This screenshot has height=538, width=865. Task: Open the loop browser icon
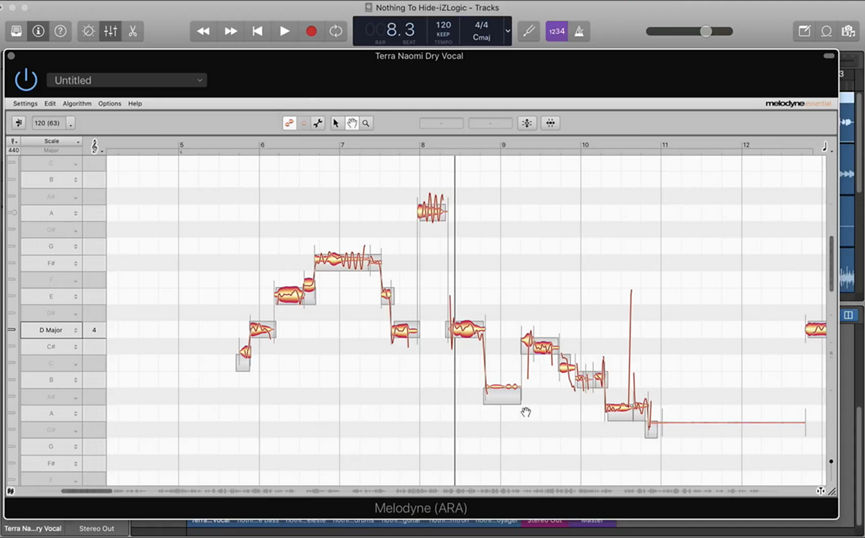(x=826, y=31)
